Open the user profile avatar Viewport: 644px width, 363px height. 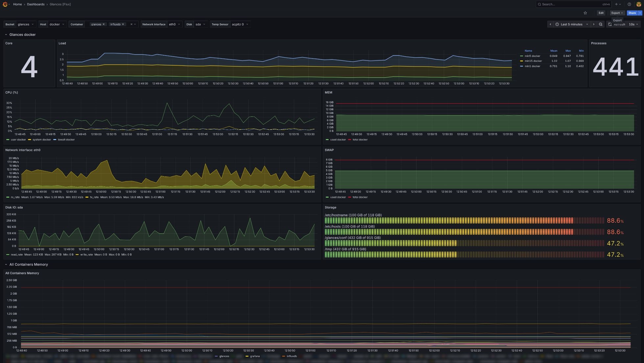pos(639,4)
